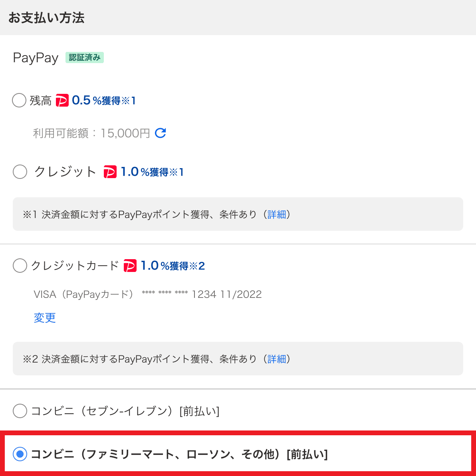Click the 1.0%獲得※2 label
The width and height of the screenshot is (476, 476).
click(172, 265)
